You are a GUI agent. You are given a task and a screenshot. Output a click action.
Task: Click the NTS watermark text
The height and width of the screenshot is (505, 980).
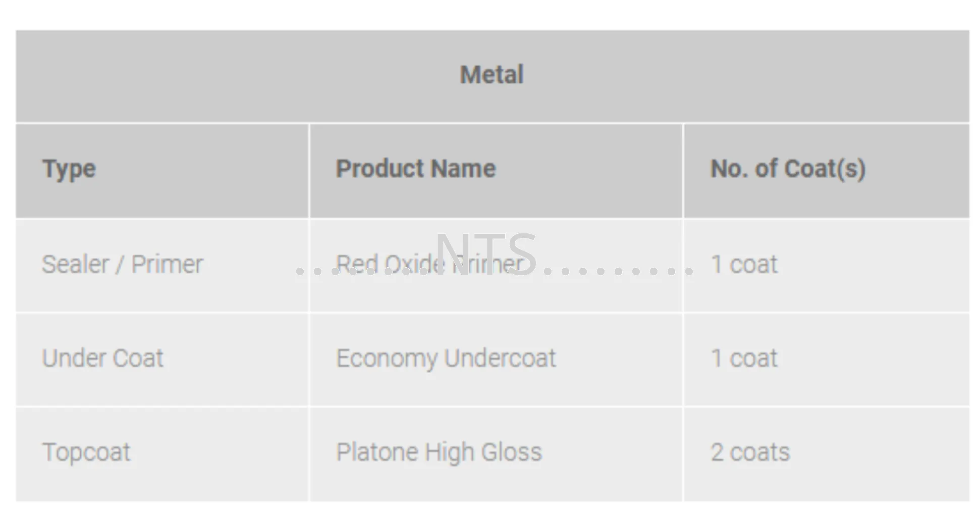point(485,254)
